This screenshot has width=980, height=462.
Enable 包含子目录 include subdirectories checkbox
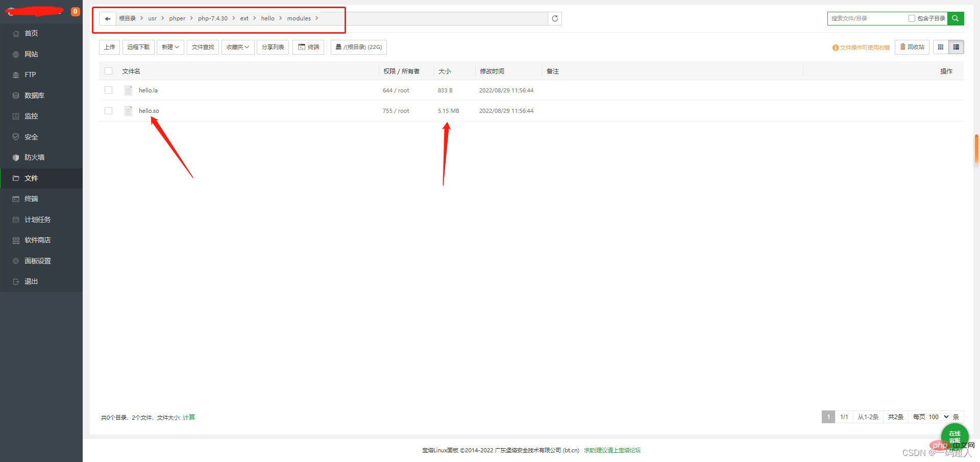912,18
